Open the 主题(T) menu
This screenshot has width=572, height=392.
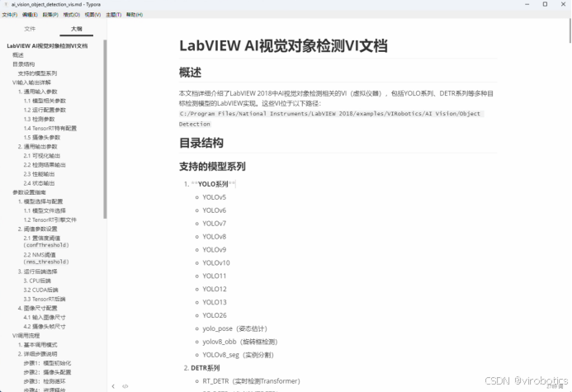[113, 15]
